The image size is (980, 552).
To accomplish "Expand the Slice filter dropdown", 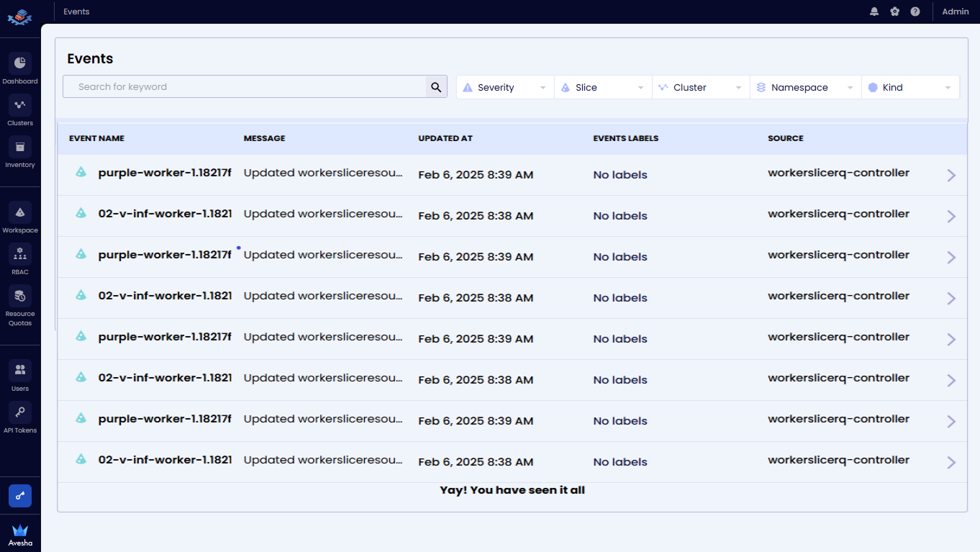I will (603, 87).
